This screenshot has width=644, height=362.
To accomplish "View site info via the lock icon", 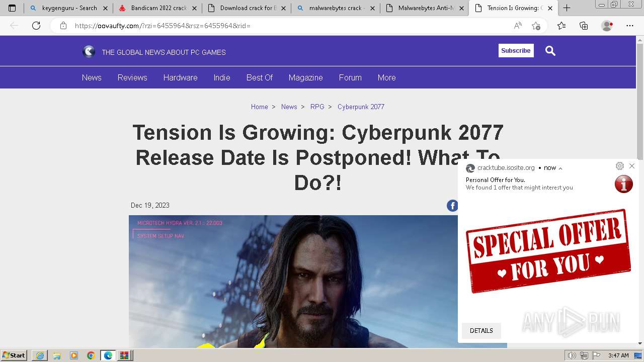I will click(x=63, y=26).
